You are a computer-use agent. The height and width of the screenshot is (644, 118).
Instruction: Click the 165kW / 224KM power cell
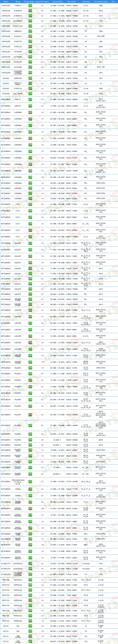tap(72, 106)
